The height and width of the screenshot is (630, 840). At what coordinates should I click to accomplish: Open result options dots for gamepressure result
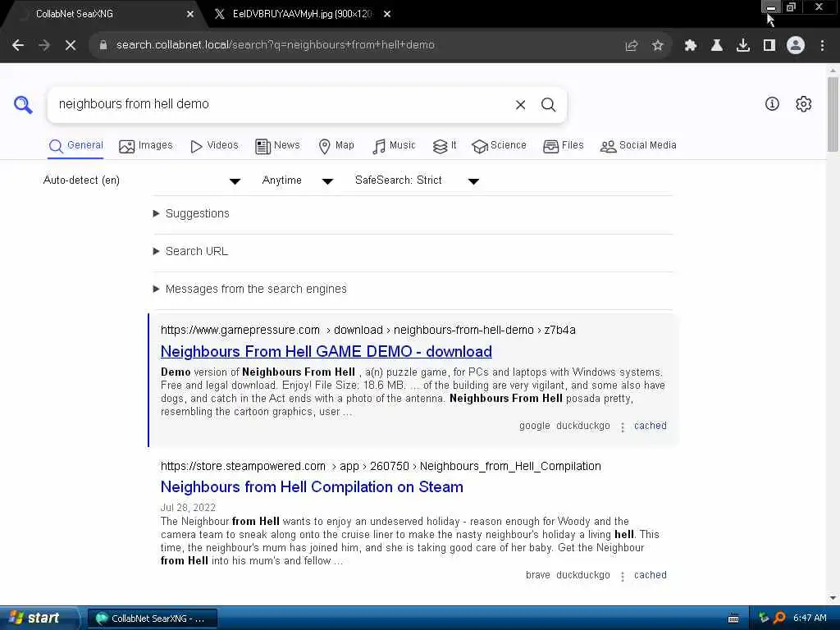click(623, 427)
